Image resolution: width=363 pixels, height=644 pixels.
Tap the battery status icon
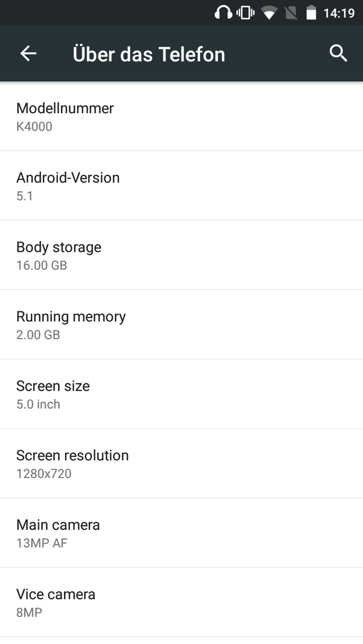(311, 13)
